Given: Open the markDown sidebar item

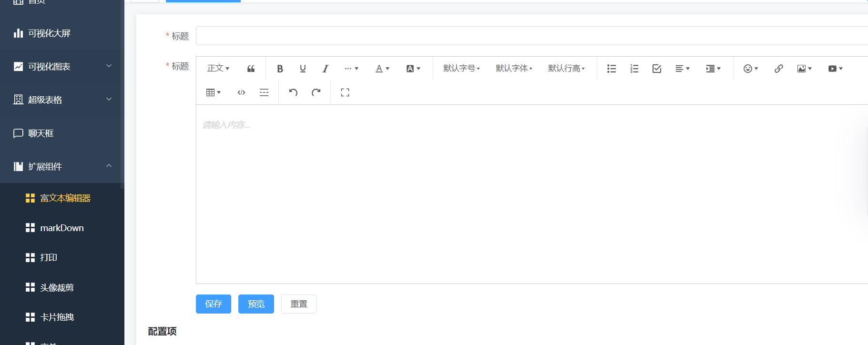Looking at the screenshot, I should [x=62, y=228].
